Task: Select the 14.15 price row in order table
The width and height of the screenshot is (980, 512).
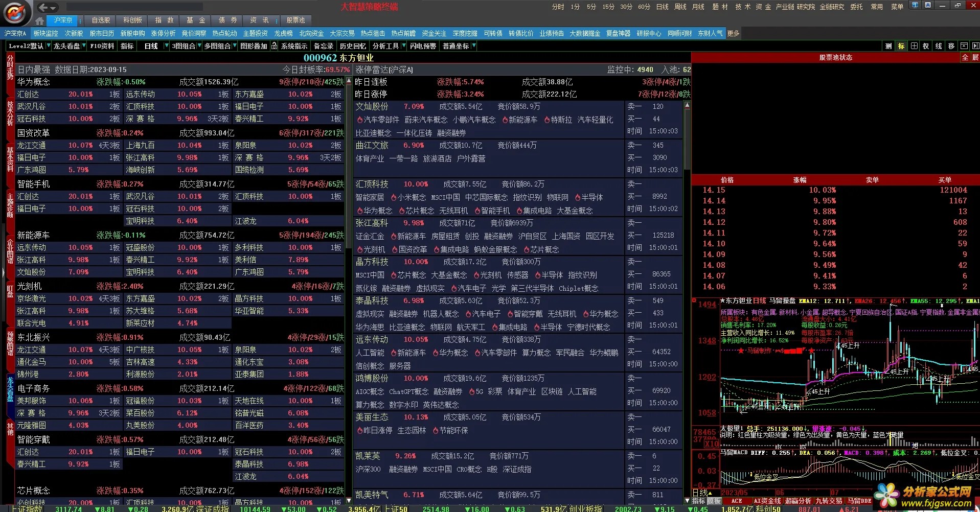Action: click(835, 190)
